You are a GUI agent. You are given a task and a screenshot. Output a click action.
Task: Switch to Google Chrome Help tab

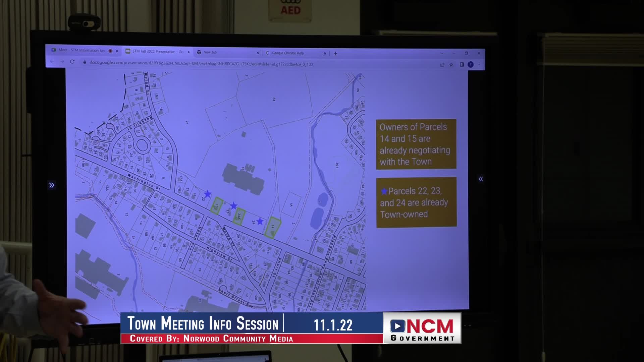[287, 53]
